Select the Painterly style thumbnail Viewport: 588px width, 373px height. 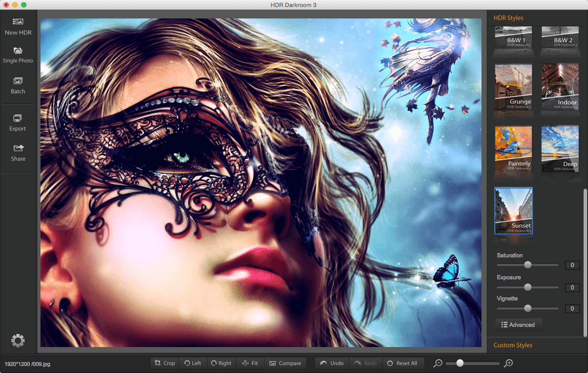tap(514, 149)
